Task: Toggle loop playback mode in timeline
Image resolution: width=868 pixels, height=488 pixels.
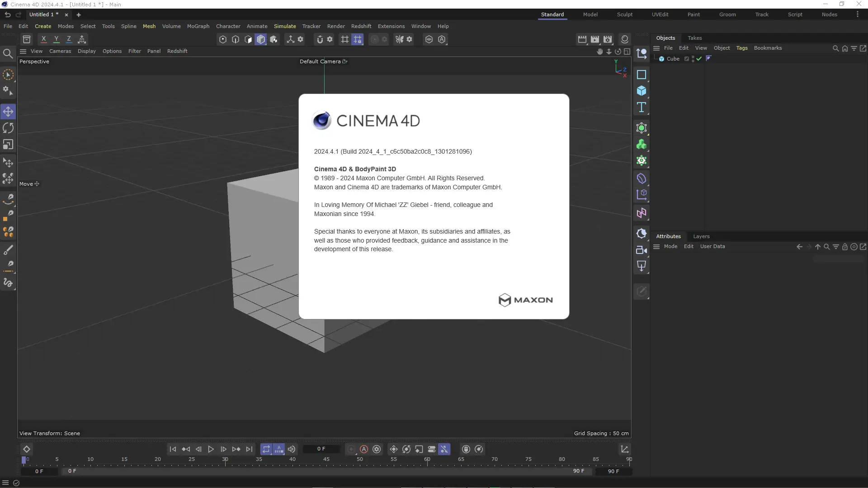Action: (266, 449)
